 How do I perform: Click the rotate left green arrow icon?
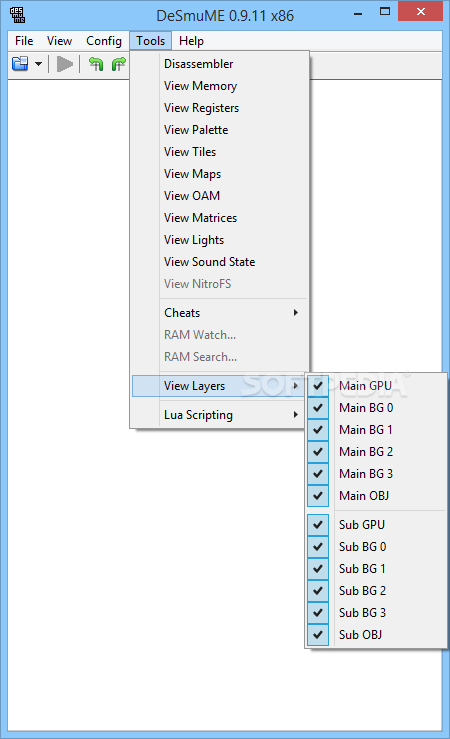click(x=96, y=64)
